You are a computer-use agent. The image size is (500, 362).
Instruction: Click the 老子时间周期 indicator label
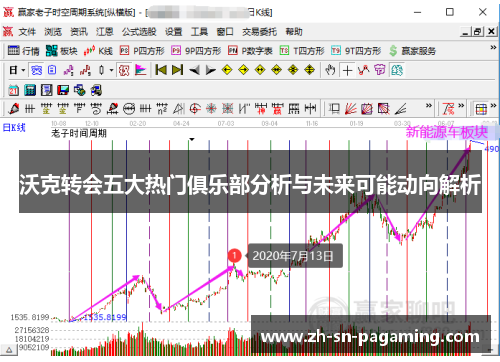(79, 133)
